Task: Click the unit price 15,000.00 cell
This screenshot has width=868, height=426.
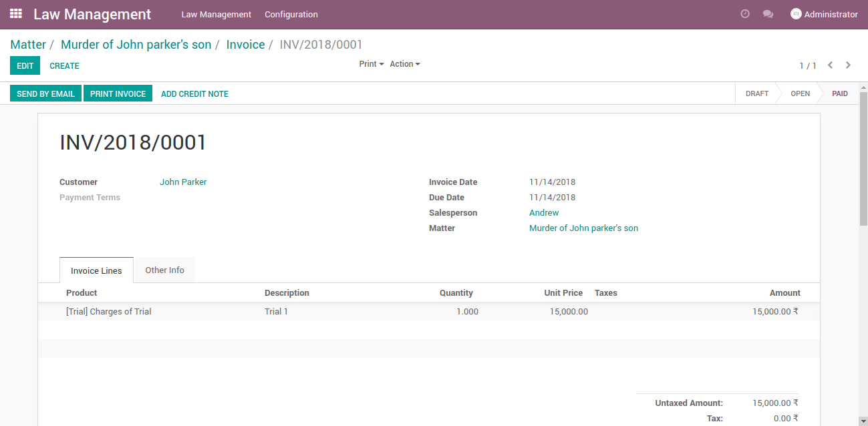Action: 569,311
